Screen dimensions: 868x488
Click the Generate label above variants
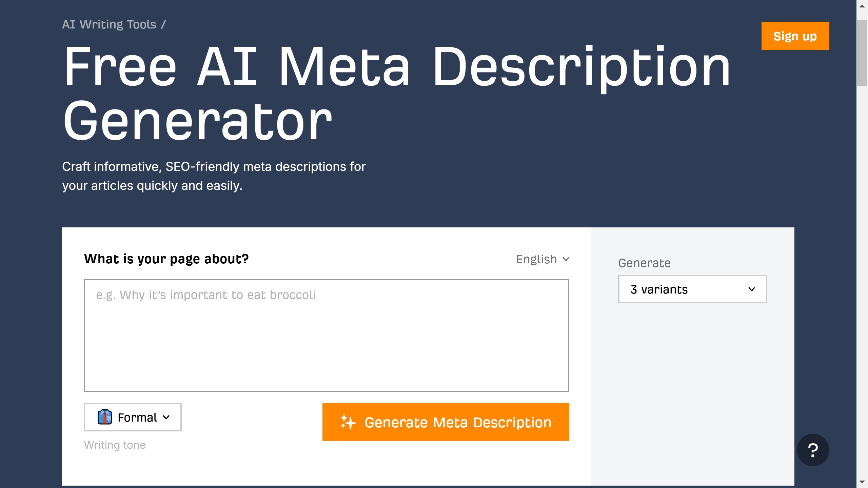[644, 263]
